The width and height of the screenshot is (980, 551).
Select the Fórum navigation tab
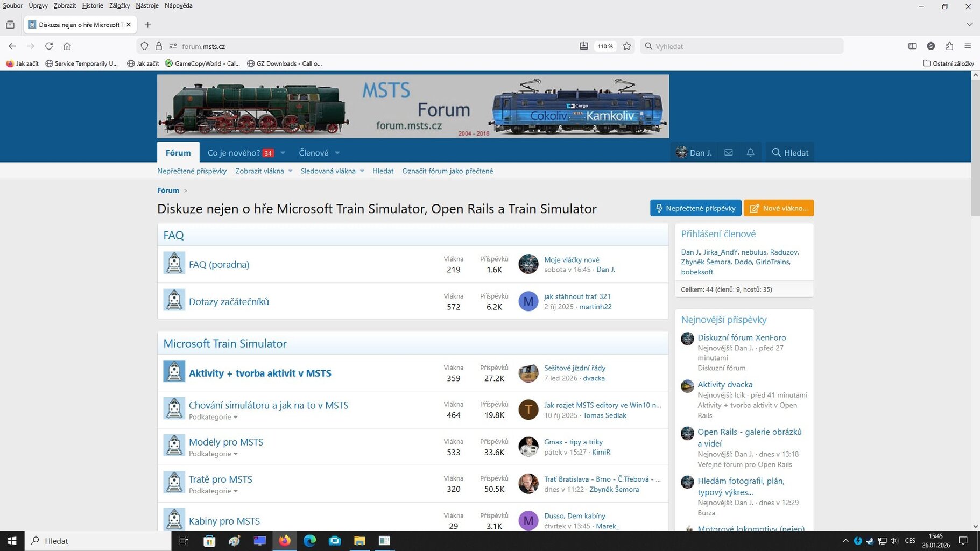point(178,153)
